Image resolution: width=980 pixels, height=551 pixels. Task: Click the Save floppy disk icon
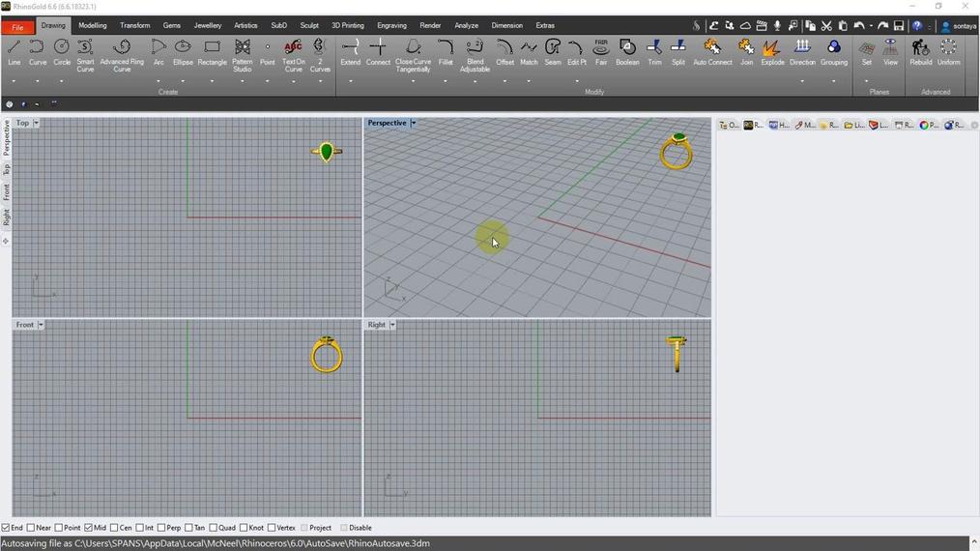point(898,26)
